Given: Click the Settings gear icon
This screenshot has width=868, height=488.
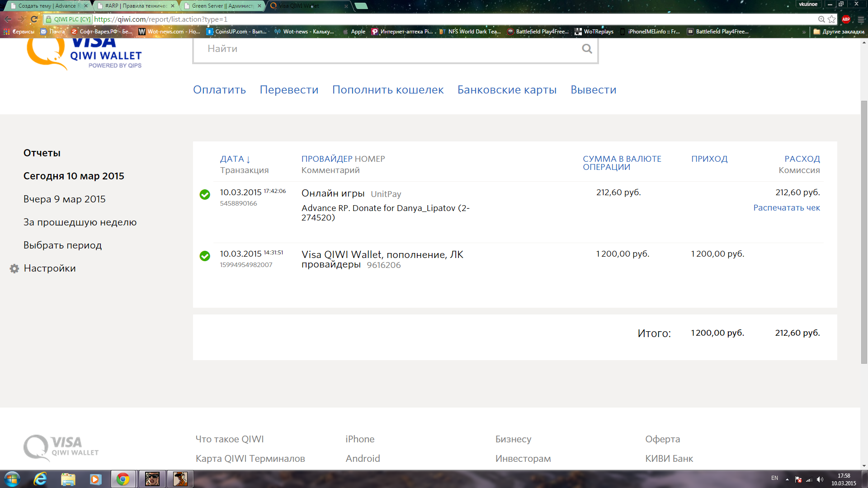Looking at the screenshot, I should pos(14,268).
